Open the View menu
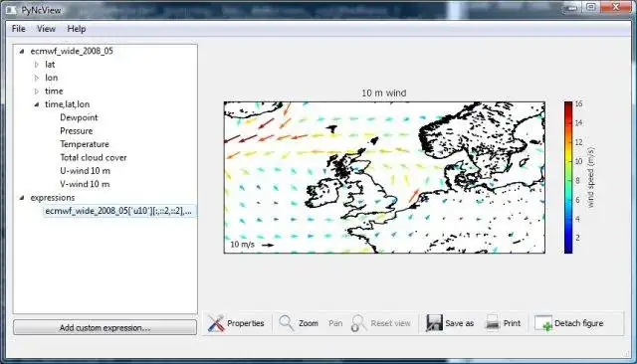The image size is (637, 364). coord(46,29)
